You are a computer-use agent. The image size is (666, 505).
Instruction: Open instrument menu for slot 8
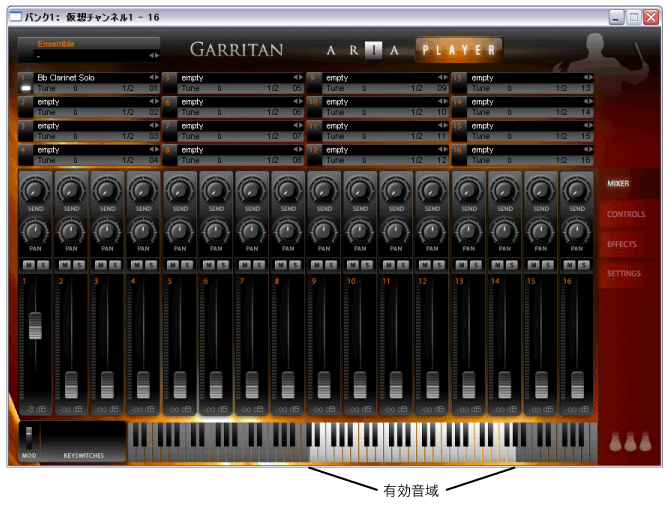(298, 150)
